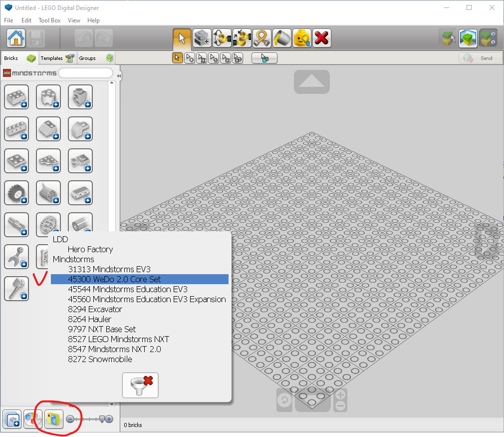Image resolution: width=504 pixels, height=437 pixels.
Task: Choose 8547 Mindstorms NXT 2.0
Action: point(114,349)
